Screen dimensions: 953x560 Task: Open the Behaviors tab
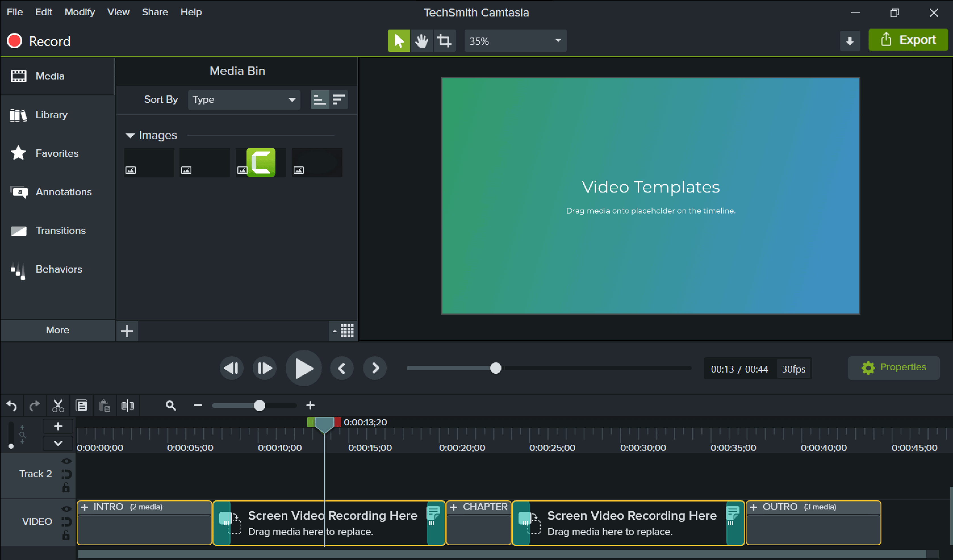pyautogui.click(x=57, y=269)
